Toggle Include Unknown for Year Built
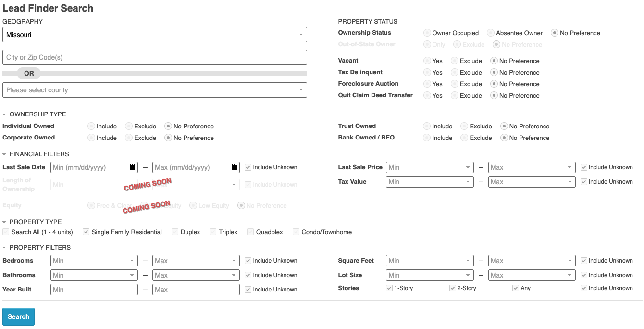This screenshot has width=644, height=329. click(x=248, y=290)
